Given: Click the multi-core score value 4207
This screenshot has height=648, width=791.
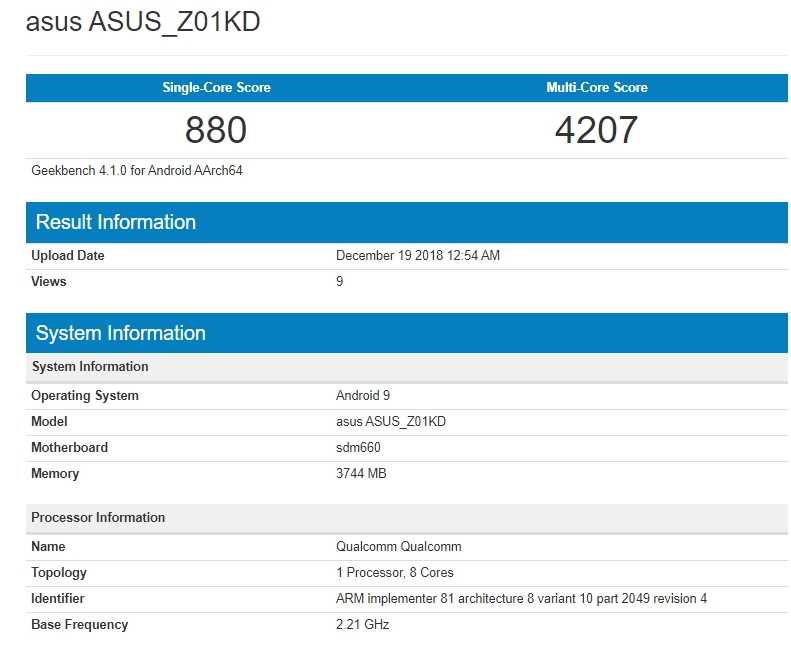Looking at the screenshot, I should [x=597, y=130].
